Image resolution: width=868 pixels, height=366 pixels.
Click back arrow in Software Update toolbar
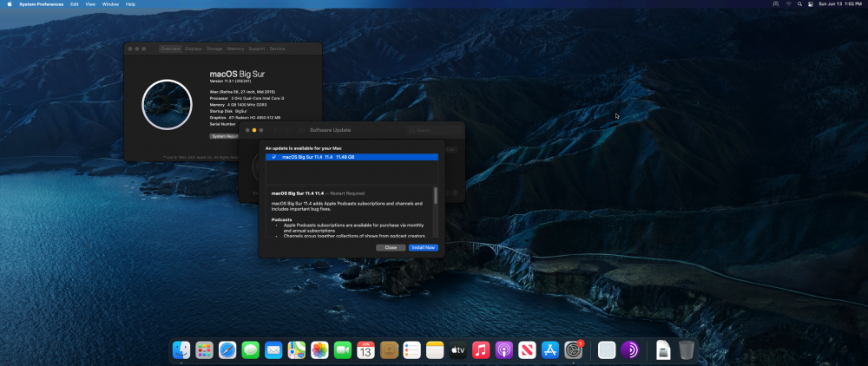276,130
